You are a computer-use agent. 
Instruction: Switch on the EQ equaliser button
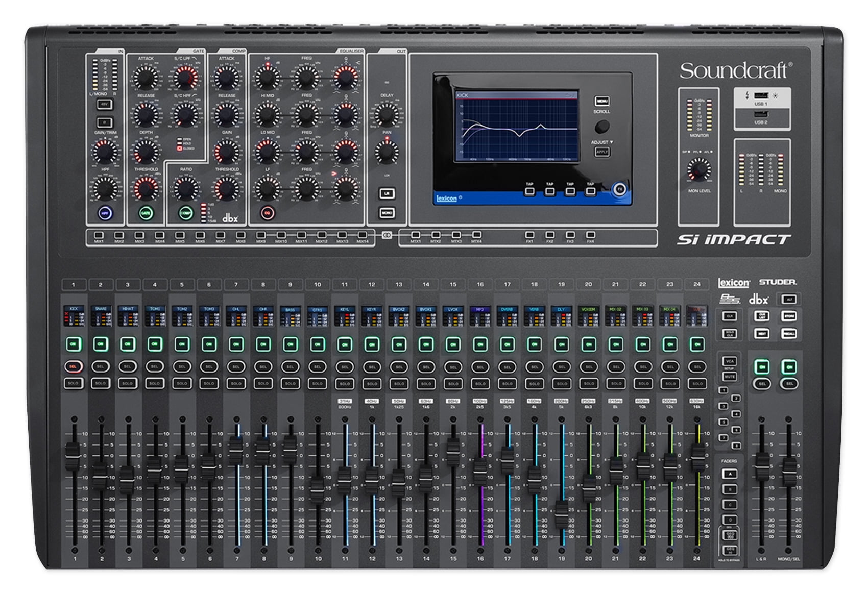(268, 213)
